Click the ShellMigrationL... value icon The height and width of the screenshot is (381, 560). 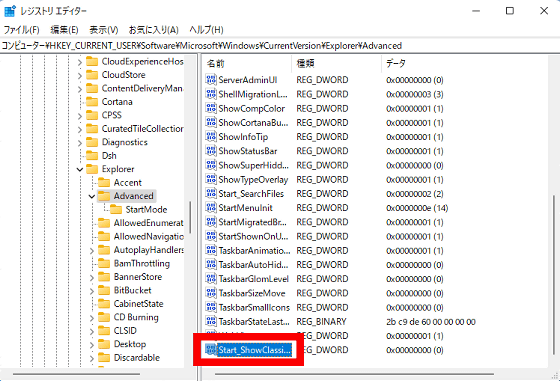(211, 94)
